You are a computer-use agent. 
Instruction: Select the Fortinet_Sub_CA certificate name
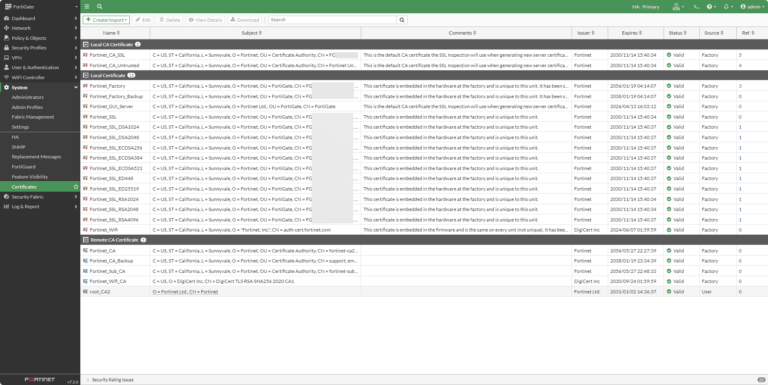pos(107,271)
